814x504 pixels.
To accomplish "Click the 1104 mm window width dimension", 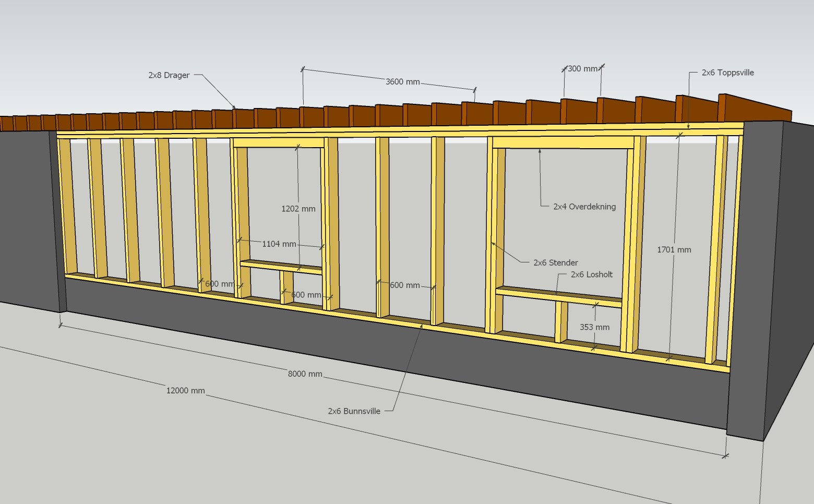I will coord(279,244).
